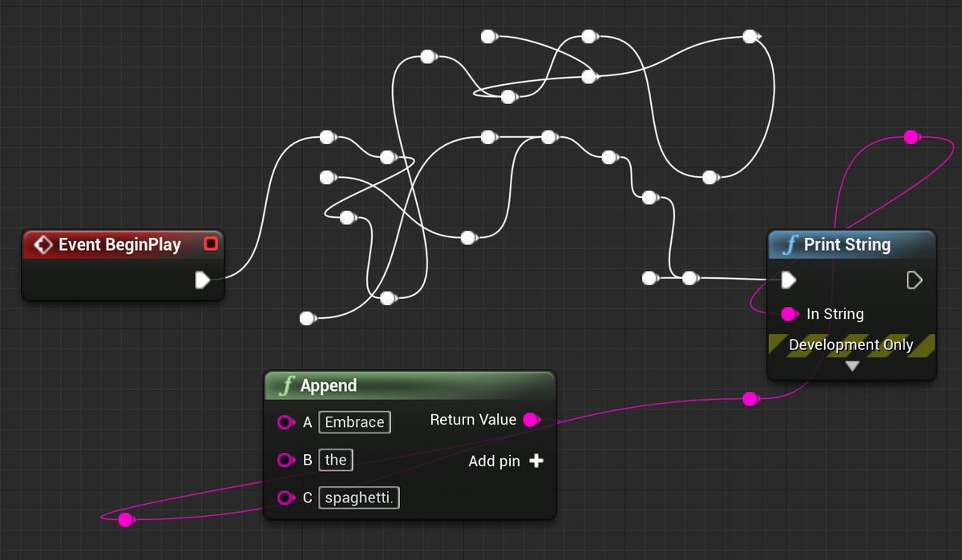
Task: Expand Print String advanced options arrow
Action: tap(852, 366)
